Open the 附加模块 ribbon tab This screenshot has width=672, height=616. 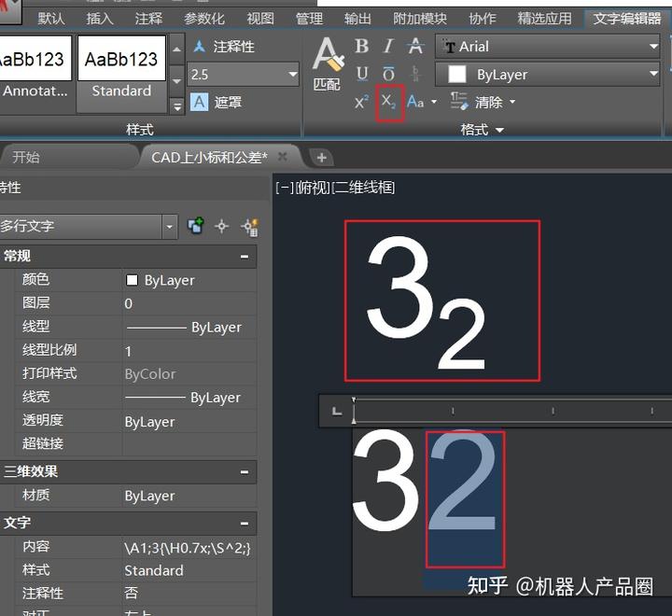[420, 19]
